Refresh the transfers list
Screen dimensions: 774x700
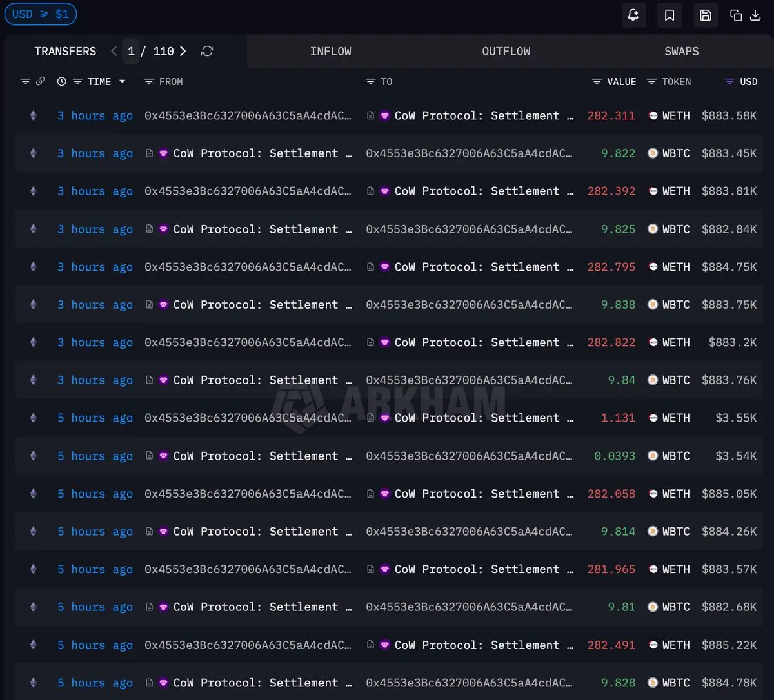[x=207, y=51]
